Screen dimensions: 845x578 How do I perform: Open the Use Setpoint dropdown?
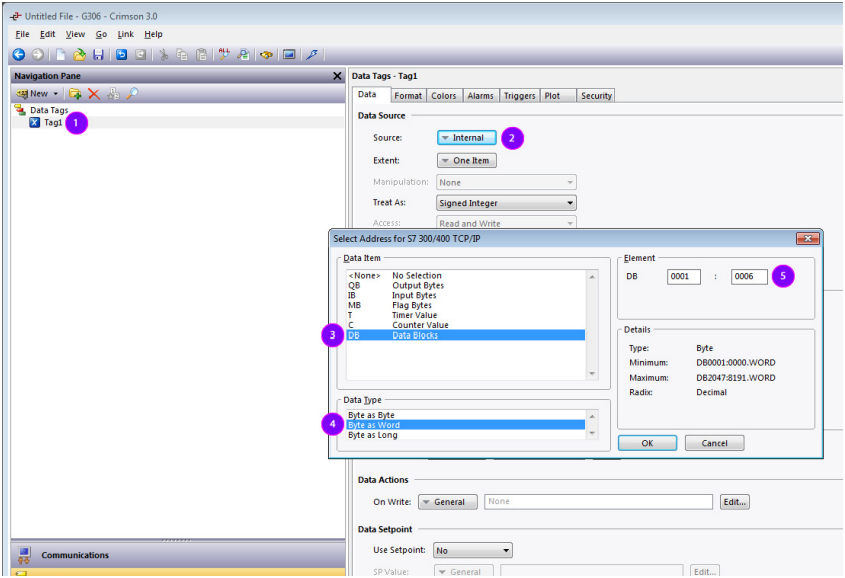tap(473, 550)
